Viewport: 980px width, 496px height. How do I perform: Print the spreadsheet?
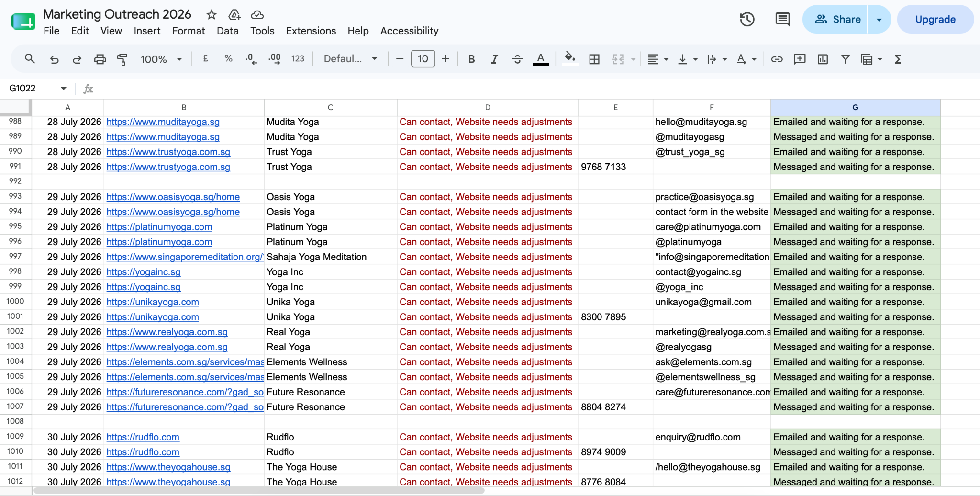pyautogui.click(x=100, y=59)
